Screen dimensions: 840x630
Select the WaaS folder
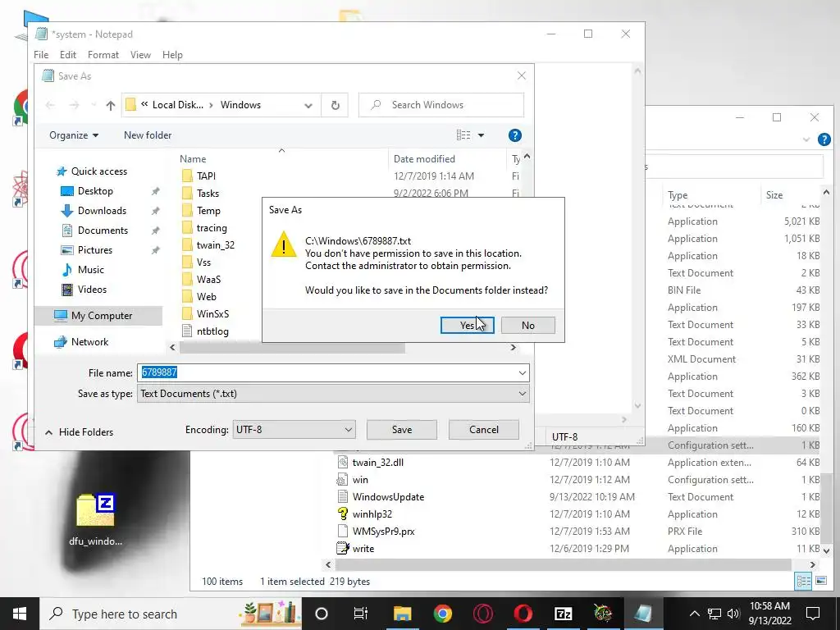(208, 279)
